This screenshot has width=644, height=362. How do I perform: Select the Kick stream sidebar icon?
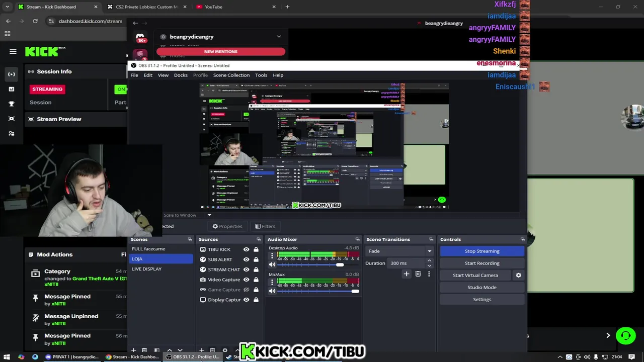tap(12, 74)
